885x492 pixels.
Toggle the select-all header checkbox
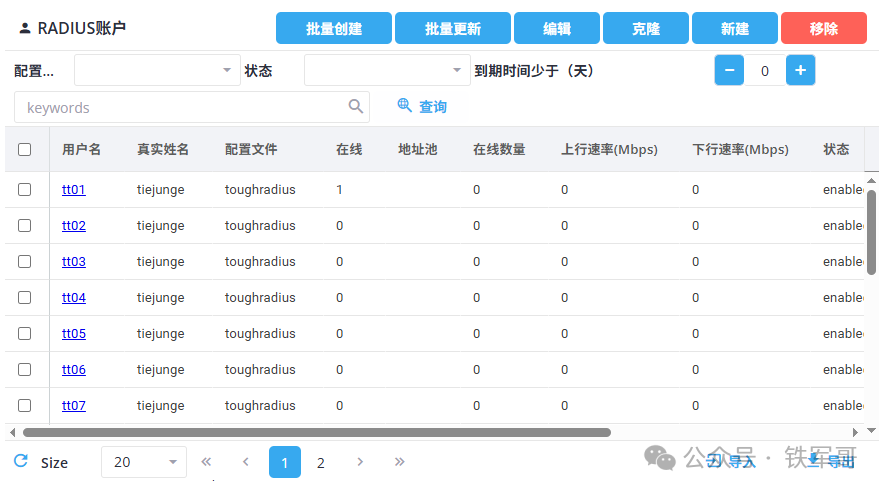(25, 150)
